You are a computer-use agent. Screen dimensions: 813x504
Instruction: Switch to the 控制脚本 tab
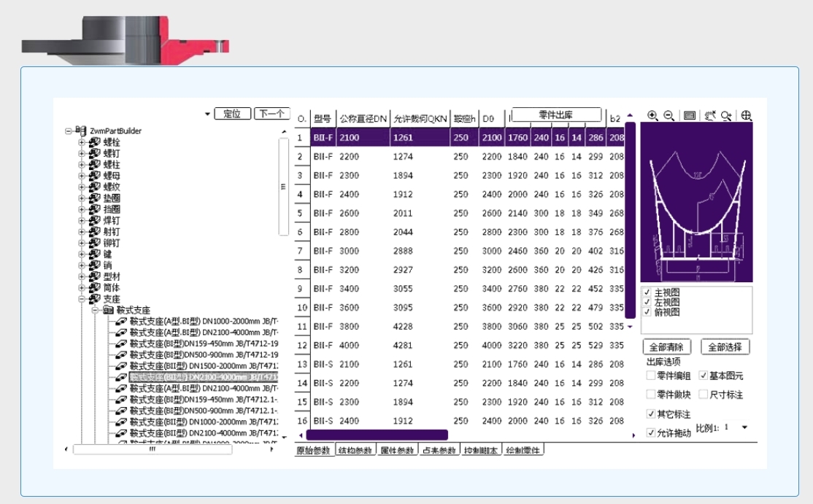(x=481, y=450)
